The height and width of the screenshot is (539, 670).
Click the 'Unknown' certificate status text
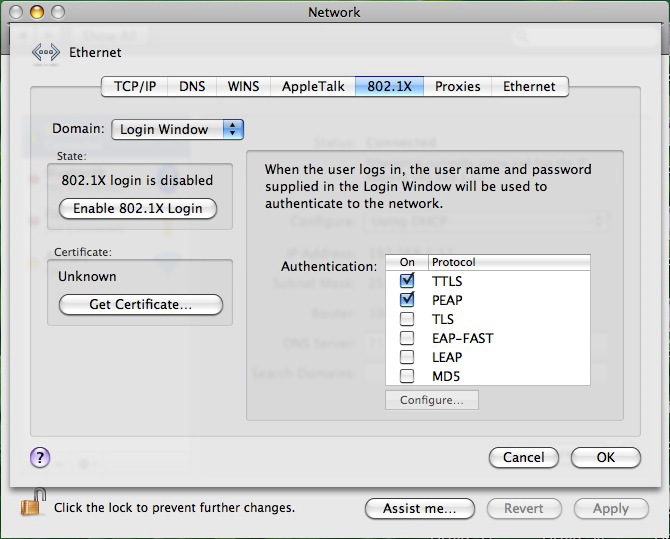pos(87,276)
